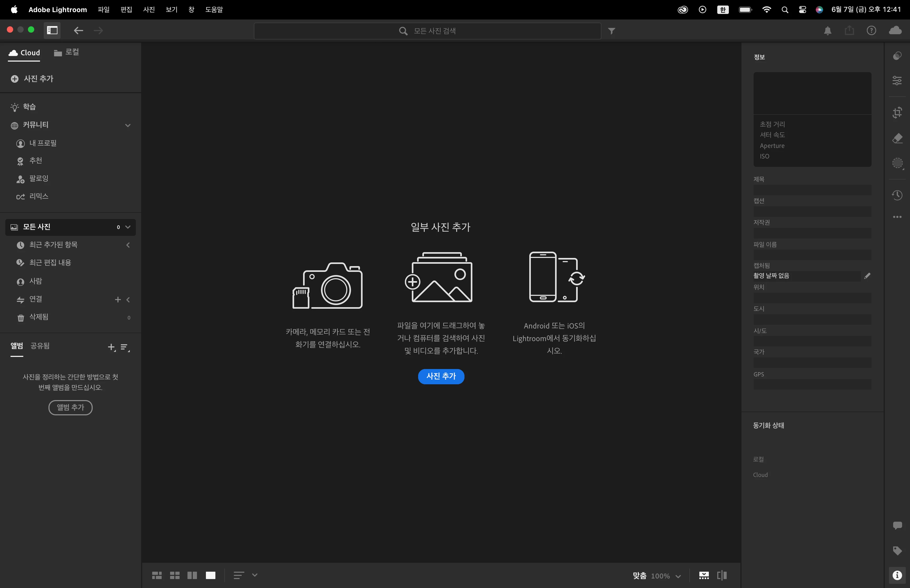The width and height of the screenshot is (910, 588).
Task: Collapse the 커뮤니티 section chevron
Action: [128, 125]
